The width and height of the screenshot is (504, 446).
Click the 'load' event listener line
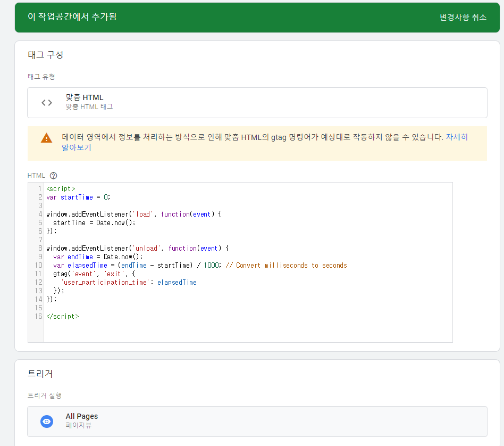point(134,214)
